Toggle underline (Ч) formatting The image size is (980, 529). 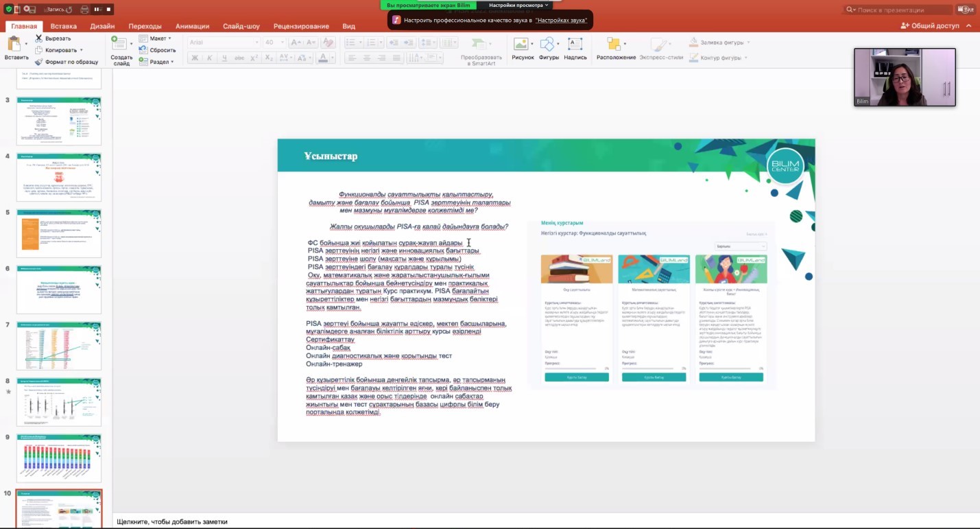click(224, 58)
